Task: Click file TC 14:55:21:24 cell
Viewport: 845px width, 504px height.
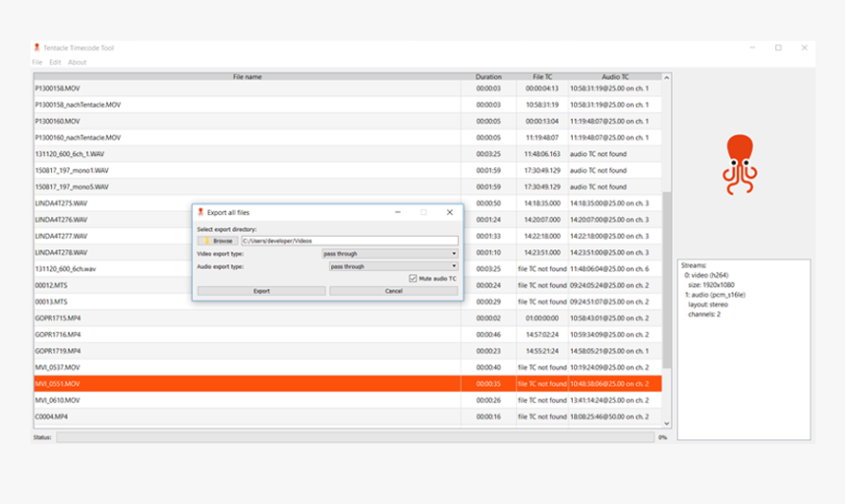Action: (542, 351)
